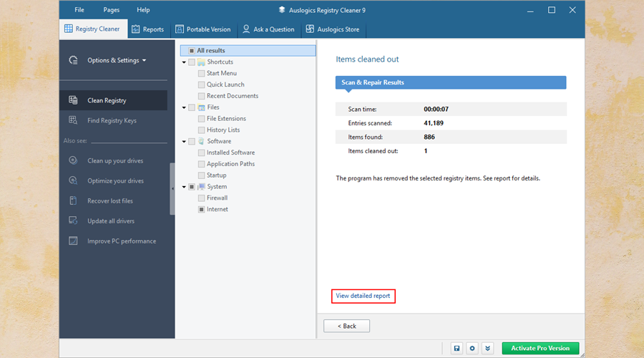Click the Software category icon
This screenshot has width=644, height=358.
201,141
